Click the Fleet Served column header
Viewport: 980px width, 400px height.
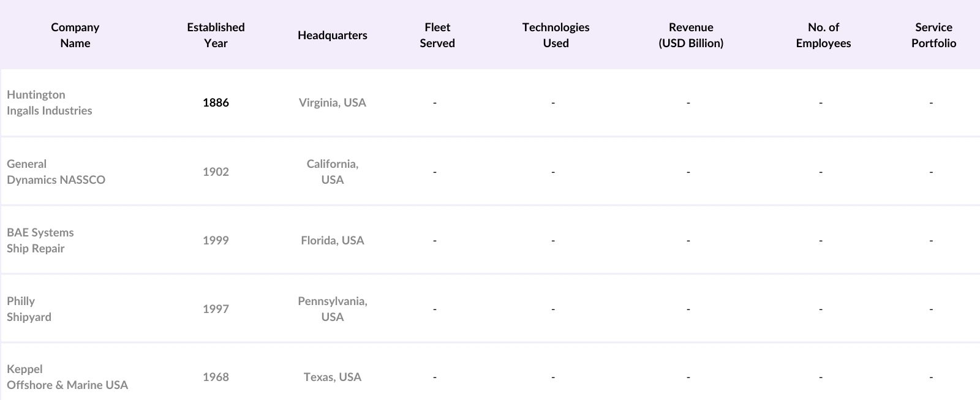(437, 35)
